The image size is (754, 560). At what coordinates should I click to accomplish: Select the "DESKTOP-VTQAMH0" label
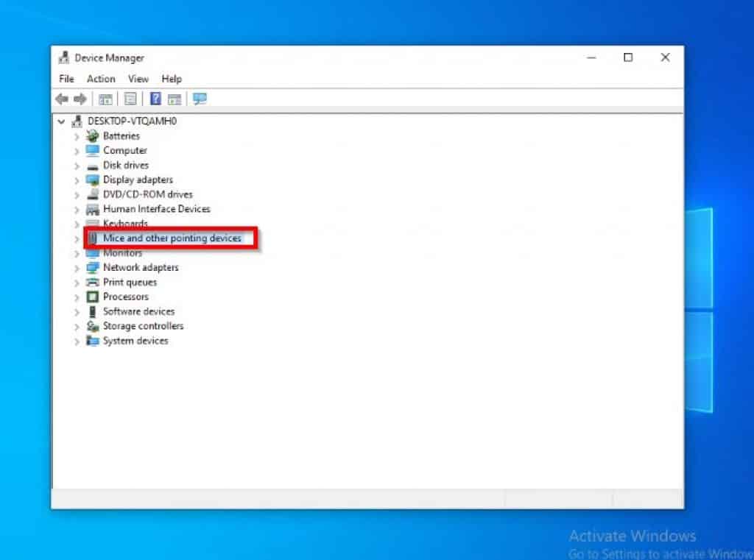133,121
